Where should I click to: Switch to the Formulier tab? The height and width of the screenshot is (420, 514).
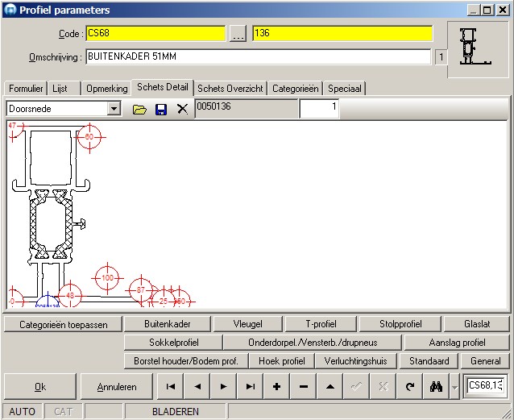pyautogui.click(x=26, y=89)
